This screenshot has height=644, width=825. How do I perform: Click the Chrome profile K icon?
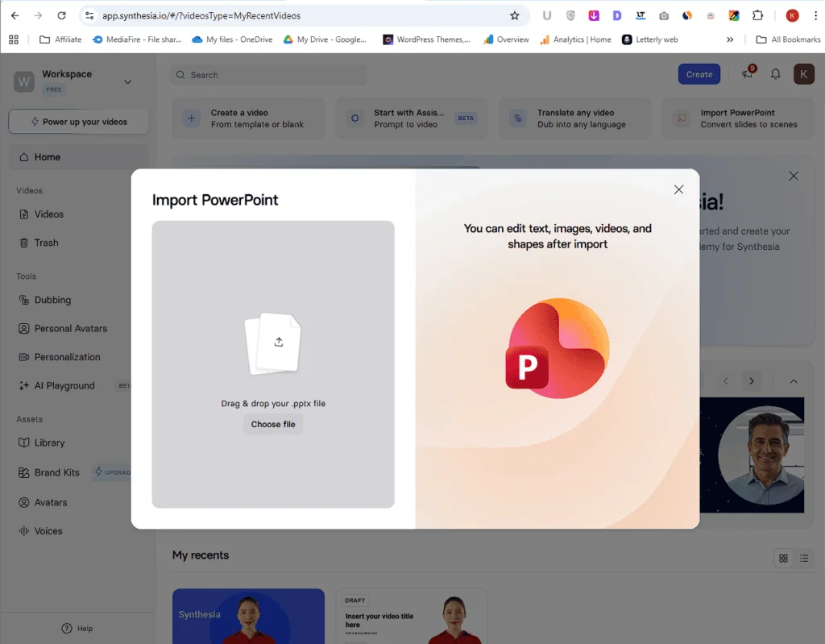793,16
